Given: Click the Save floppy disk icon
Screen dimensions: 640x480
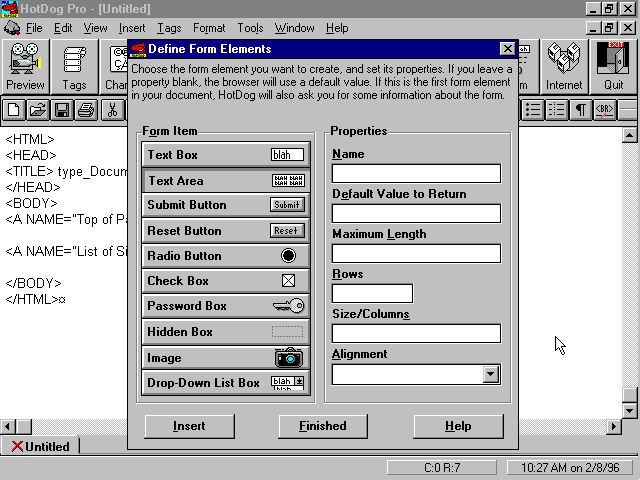Looking at the screenshot, I should (x=62, y=110).
